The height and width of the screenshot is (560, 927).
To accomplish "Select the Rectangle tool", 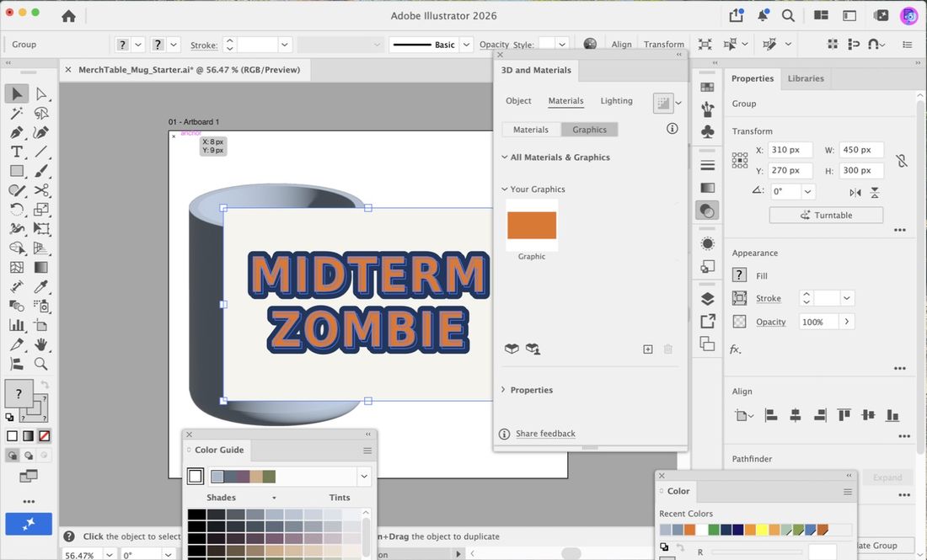I will point(17,171).
